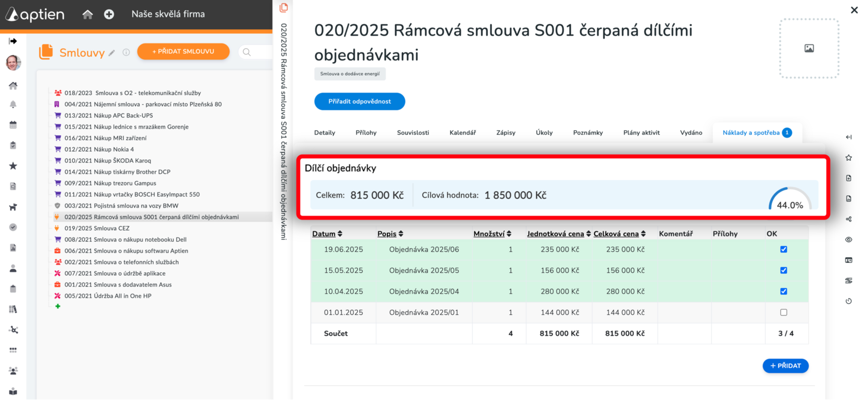
Task: Uncheck OK for Objednávka 2025/06
Action: pyautogui.click(x=783, y=249)
